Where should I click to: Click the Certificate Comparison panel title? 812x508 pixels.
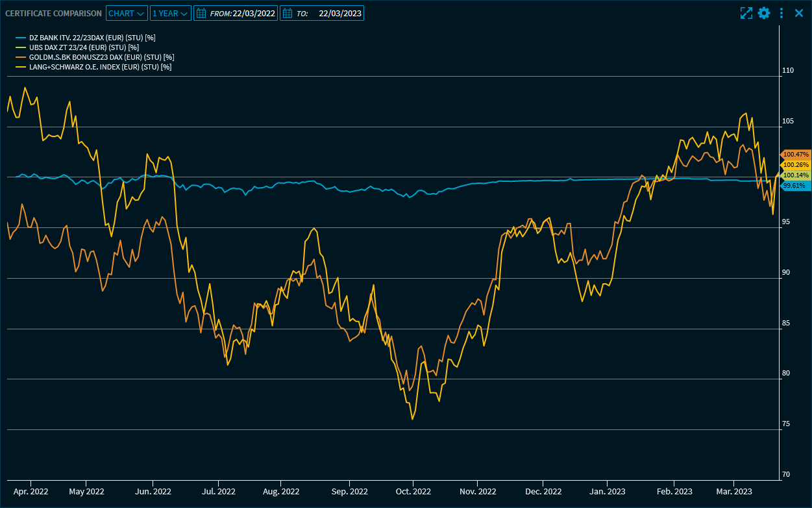pyautogui.click(x=53, y=13)
